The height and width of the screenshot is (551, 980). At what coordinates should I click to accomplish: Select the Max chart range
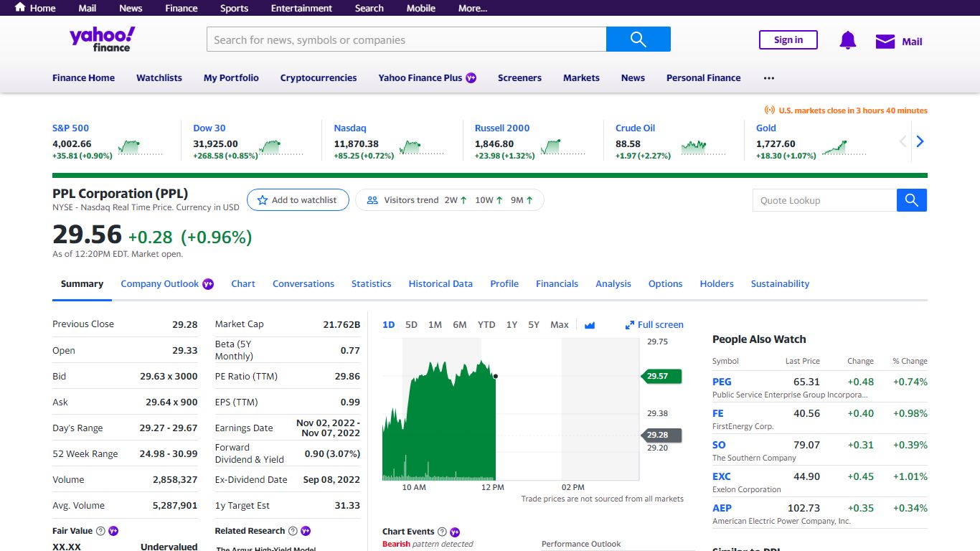coord(560,325)
